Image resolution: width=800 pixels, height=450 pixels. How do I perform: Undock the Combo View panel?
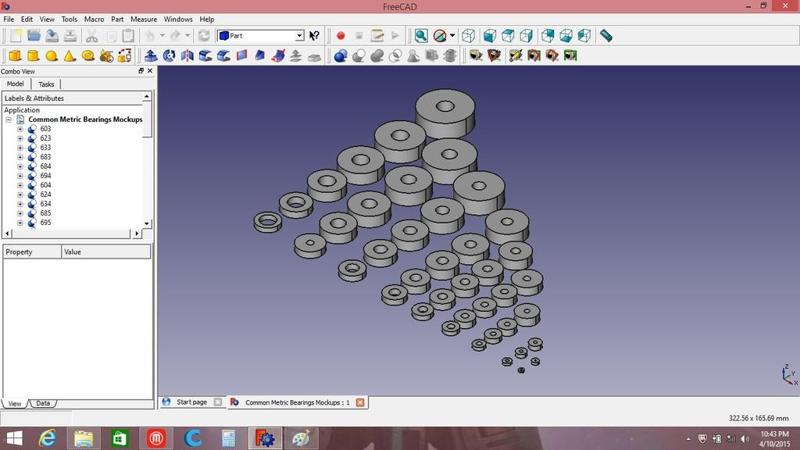[x=141, y=71]
